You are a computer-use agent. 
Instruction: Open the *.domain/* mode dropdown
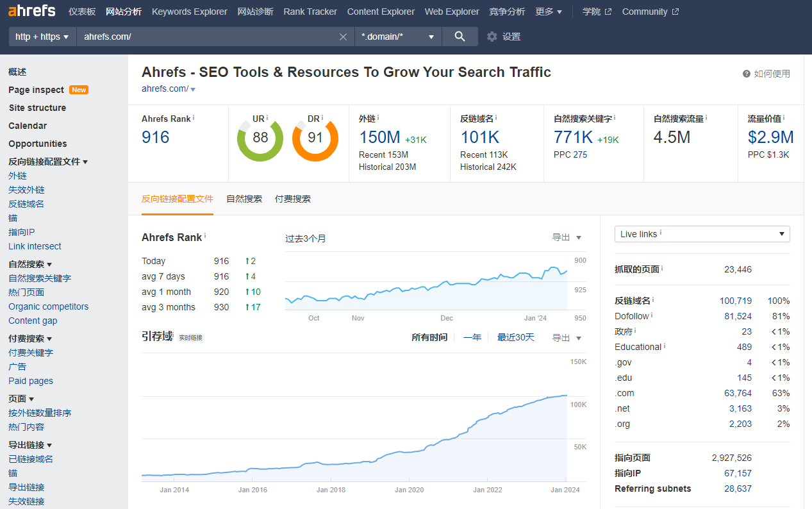pyautogui.click(x=398, y=37)
